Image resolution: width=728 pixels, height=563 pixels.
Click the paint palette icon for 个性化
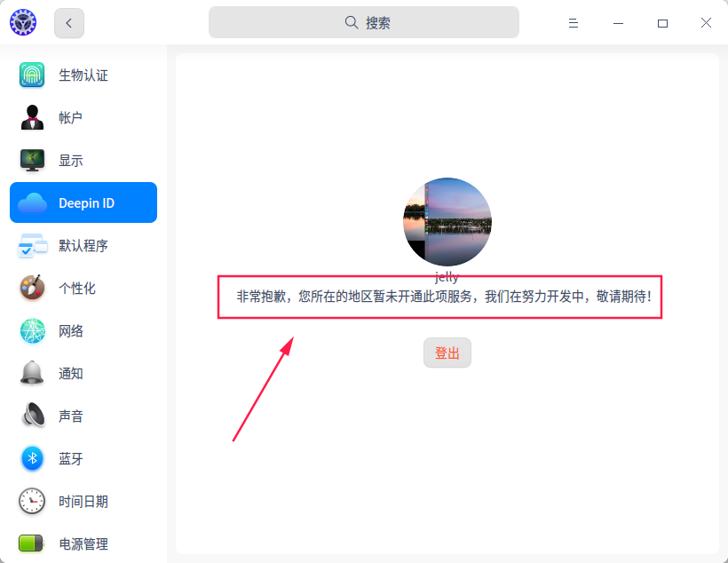coord(32,288)
